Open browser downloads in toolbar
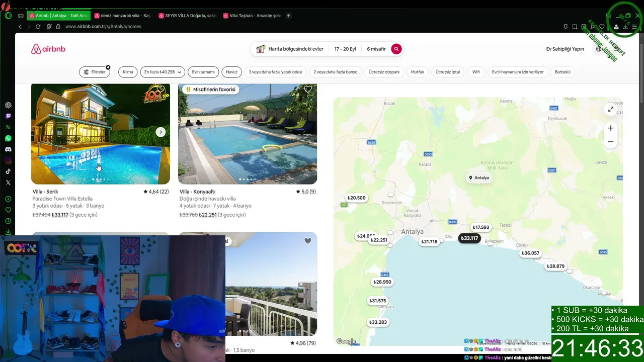 (x=625, y=27)
